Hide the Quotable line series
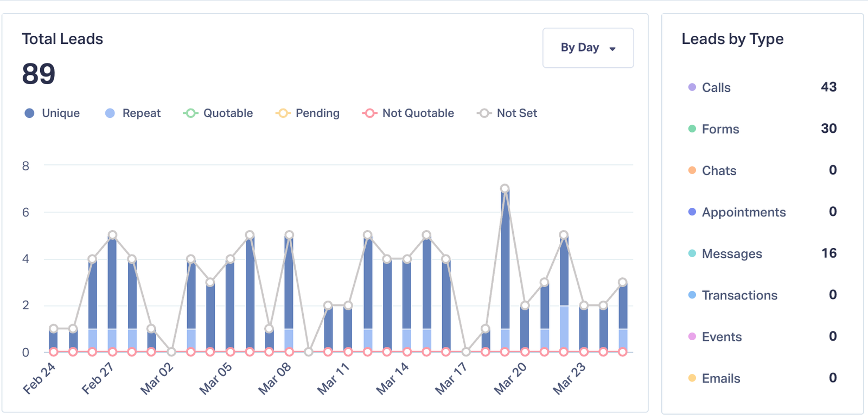 tap(218, 113)
